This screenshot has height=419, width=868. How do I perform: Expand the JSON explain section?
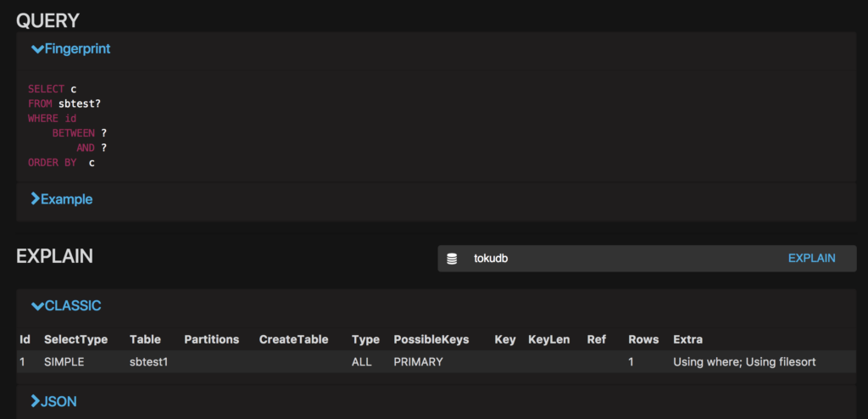click(53, 401)
